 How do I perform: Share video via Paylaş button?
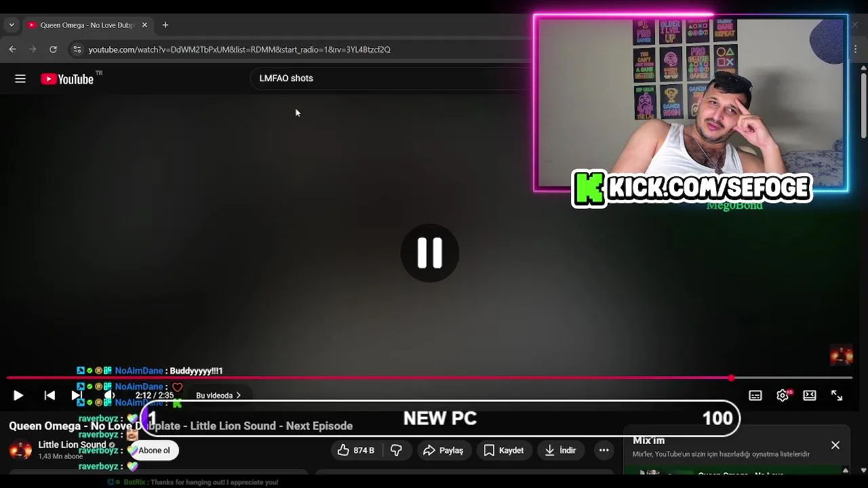443,451
